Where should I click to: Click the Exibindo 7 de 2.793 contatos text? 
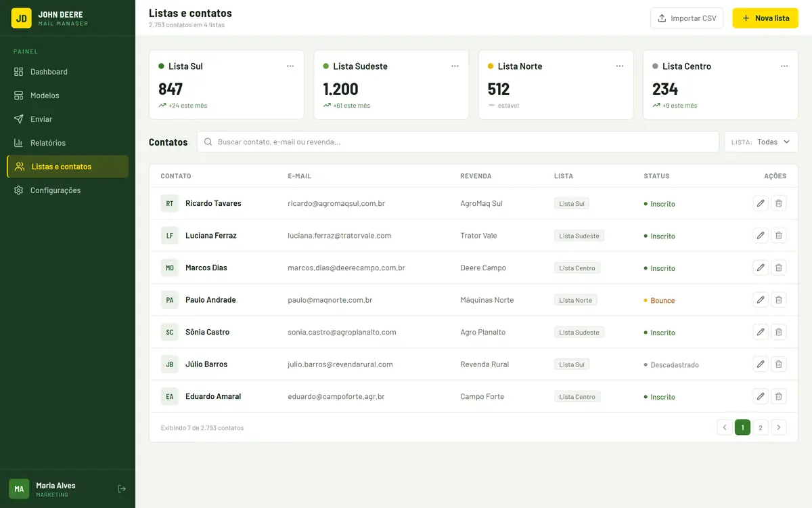[x=202, y=427]
